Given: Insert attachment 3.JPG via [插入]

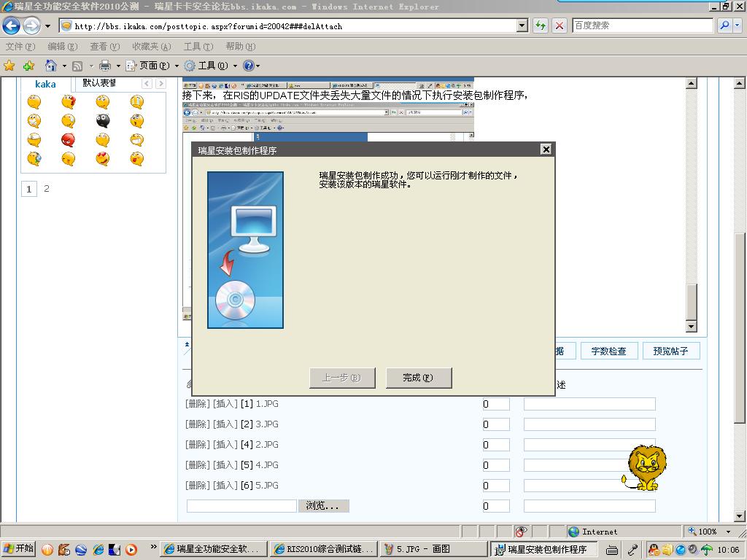Looking at the screenshot, I should 225,424.
